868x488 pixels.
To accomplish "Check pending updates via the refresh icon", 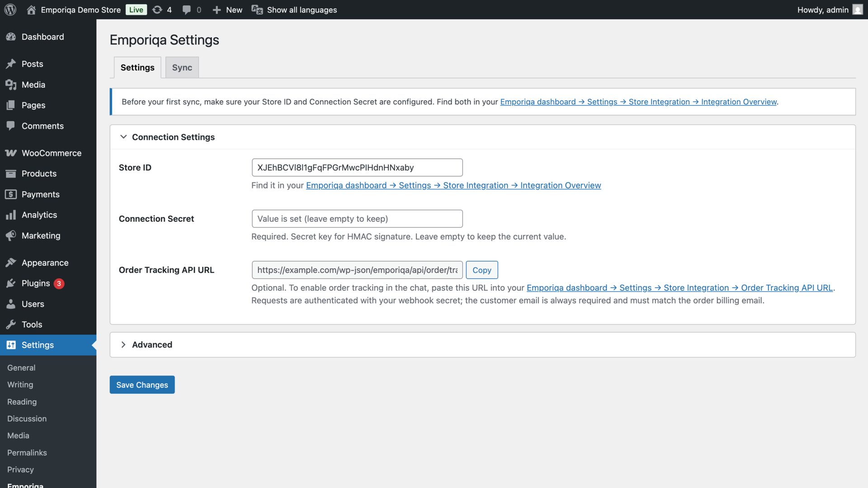I will pos(157,9).
